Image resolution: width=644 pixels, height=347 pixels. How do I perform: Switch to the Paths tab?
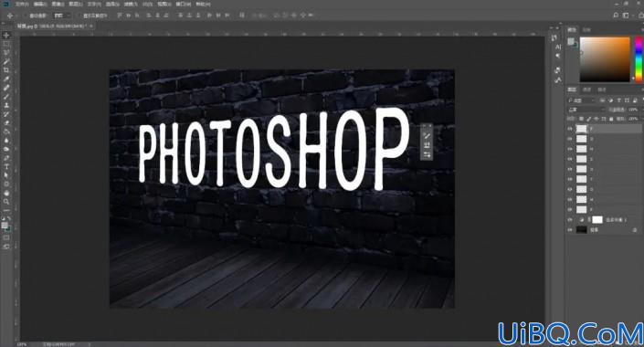point(602,89)
